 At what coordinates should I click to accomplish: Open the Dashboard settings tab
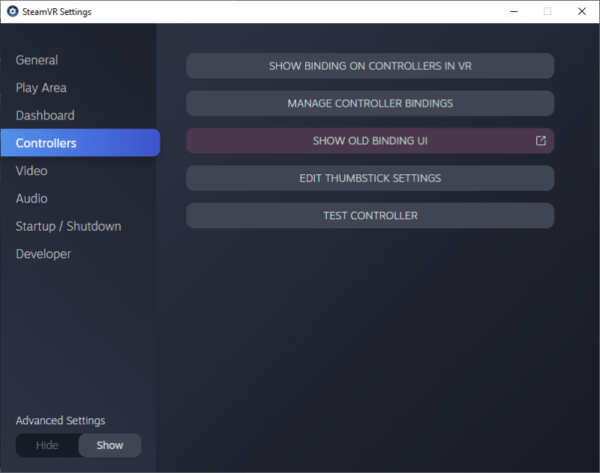(x=45, y=116)
